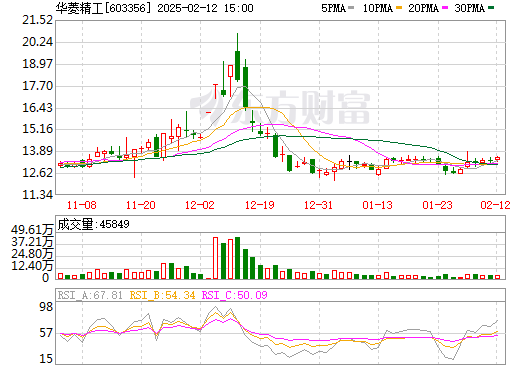520x365 pixels.
Task: Pick the magenta 20PMA legend color dash
Action: click(x=445, y=8)
